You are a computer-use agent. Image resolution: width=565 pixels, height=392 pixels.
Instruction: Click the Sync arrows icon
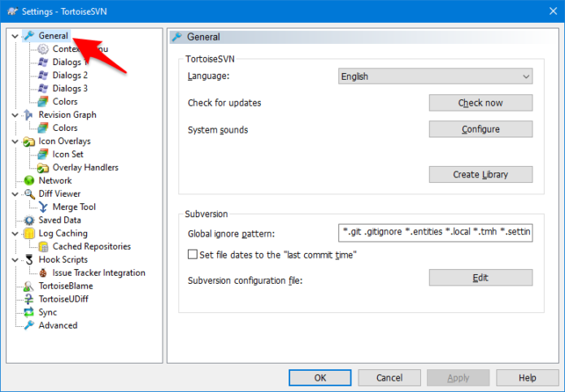pyautogui.click(x=29, y=312)
